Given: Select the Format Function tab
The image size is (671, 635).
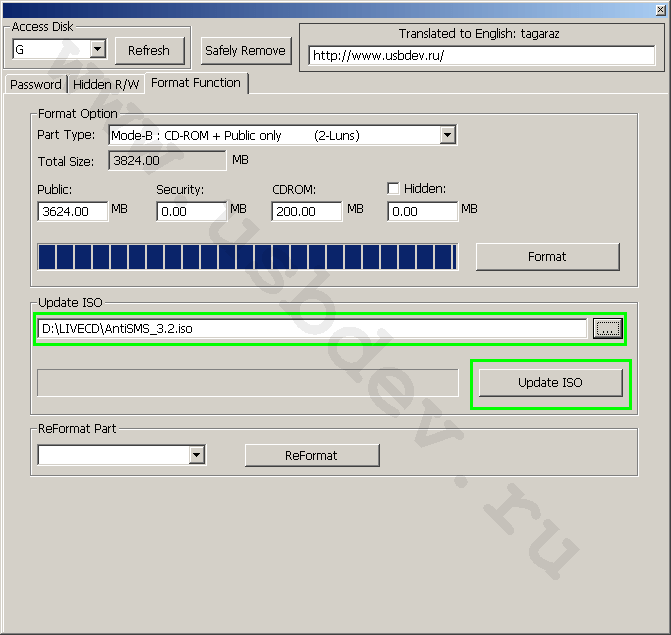Looking at the screenshot, I should tap(196, 83).
